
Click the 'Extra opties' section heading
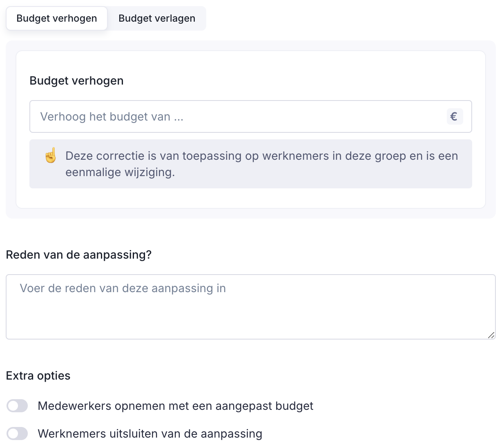(38, 375)
